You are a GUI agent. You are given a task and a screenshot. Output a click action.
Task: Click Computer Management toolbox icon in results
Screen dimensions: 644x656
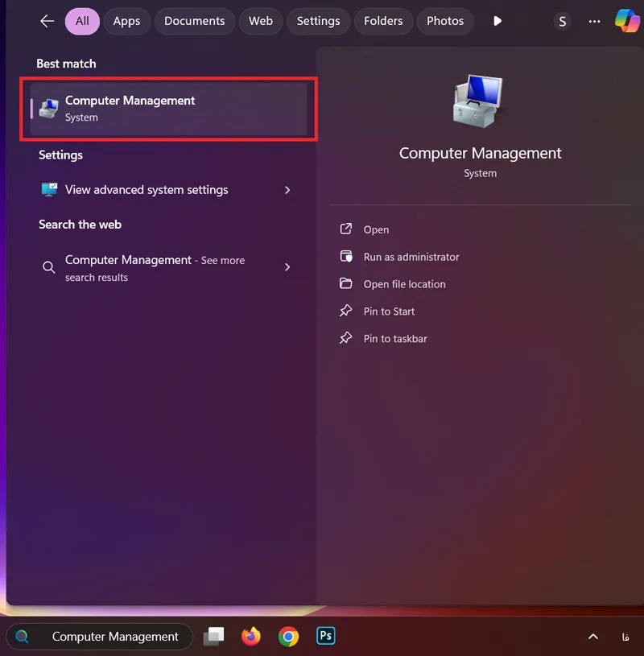coord(49,109)
